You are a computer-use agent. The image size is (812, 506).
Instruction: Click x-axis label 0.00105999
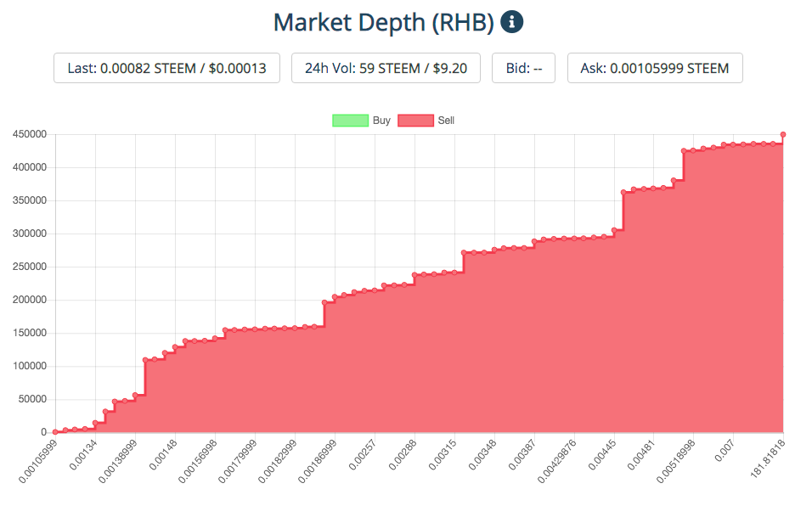click(39, 462)
